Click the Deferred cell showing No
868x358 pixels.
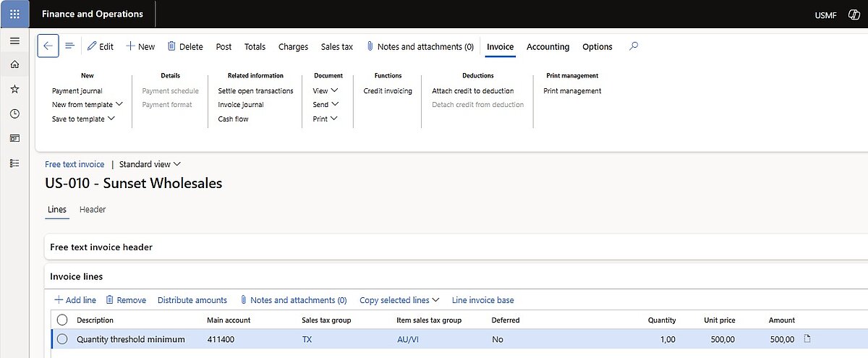click(498, 339)
